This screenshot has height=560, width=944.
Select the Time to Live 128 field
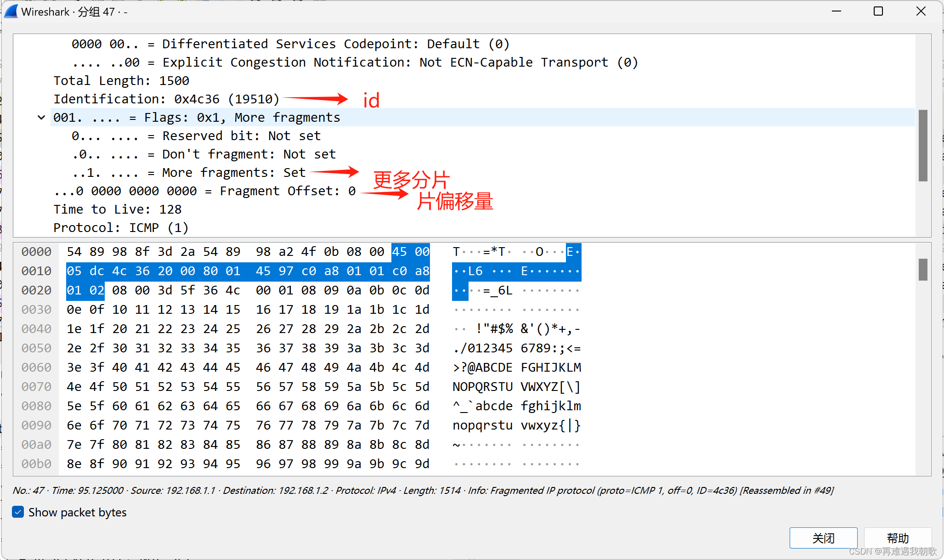(118, 209)
